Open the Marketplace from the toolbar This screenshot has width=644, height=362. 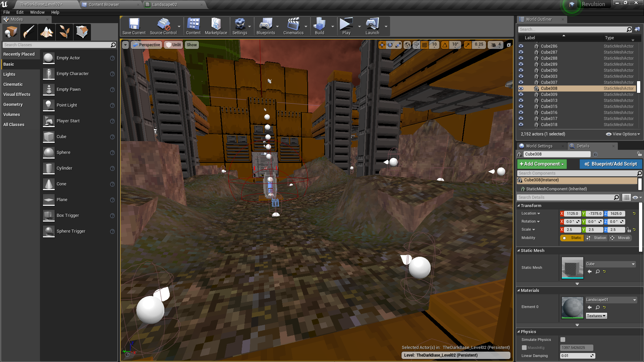(216, 26)
